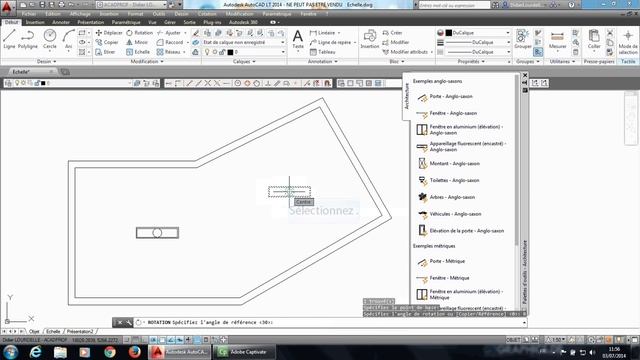Switch to Sortie ribbon tab
This screenshot has width=640, height=360.
pyautogui.click(x=189, y=22)
